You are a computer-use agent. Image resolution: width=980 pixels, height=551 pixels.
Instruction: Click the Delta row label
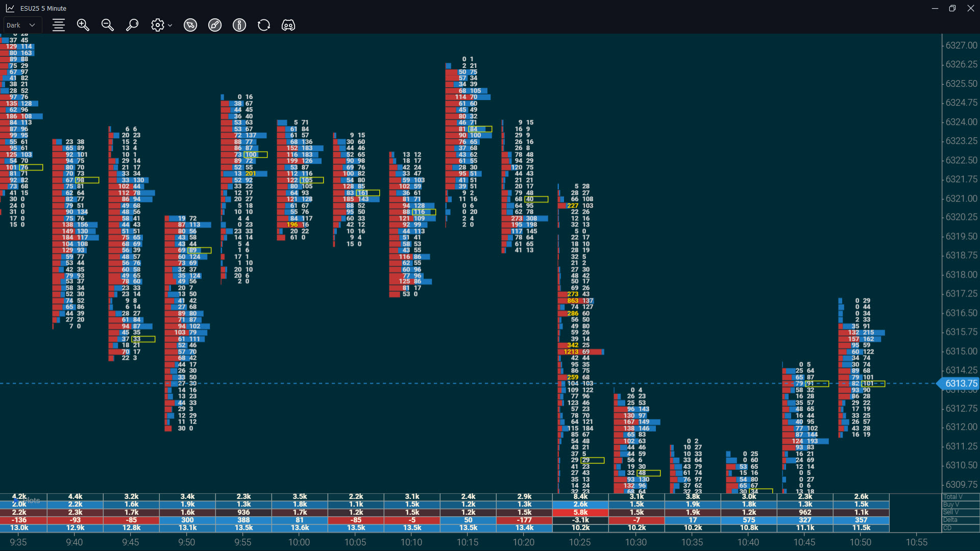tap(950, 520)
